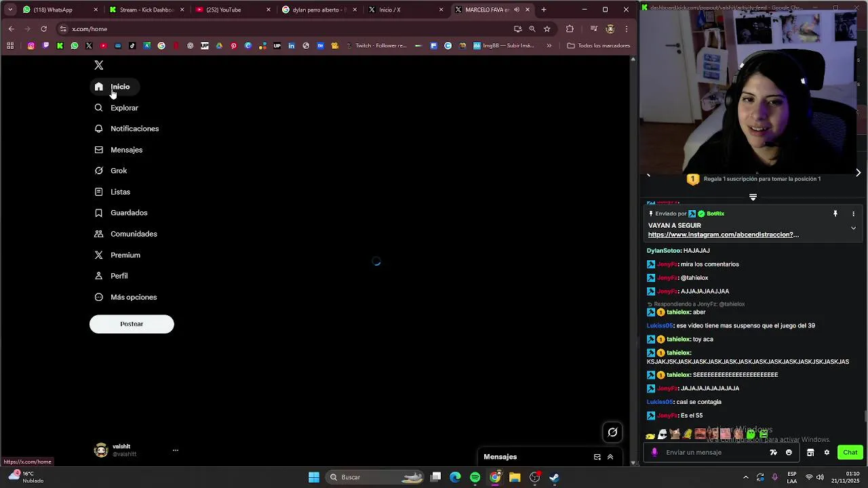The height and width of the screenshot is (488, 868).
Task: Open the Kick chat shop icon
Action: [810, 453]
